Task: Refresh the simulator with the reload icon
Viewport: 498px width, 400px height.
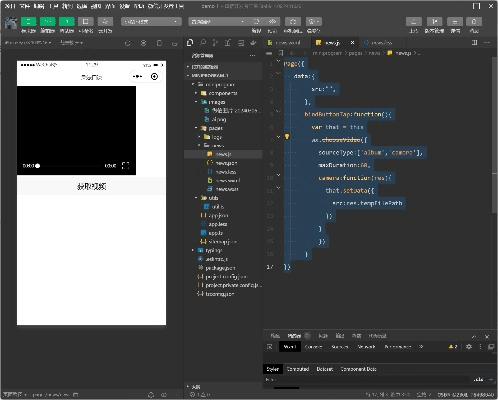Action: tap(128, 43)
